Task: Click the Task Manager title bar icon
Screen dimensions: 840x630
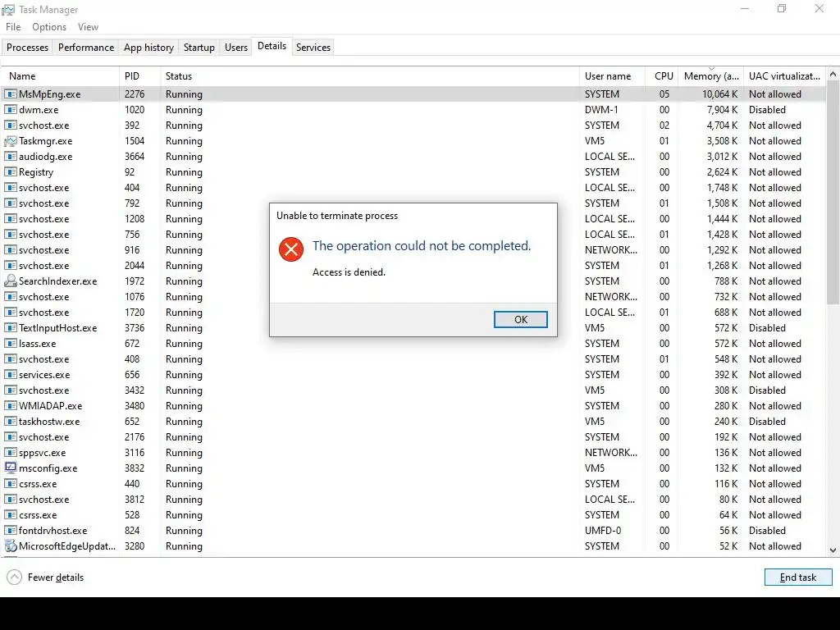Action: (8, 10)
